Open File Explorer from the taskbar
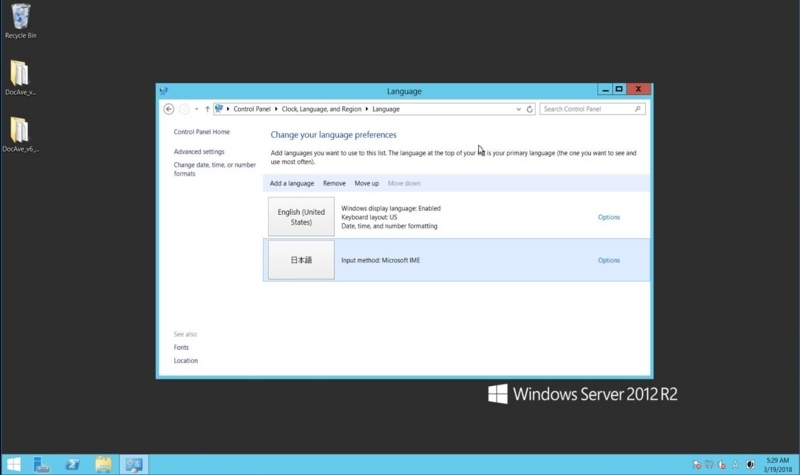The width and height of the screenshot is (800, 475). 103,464
